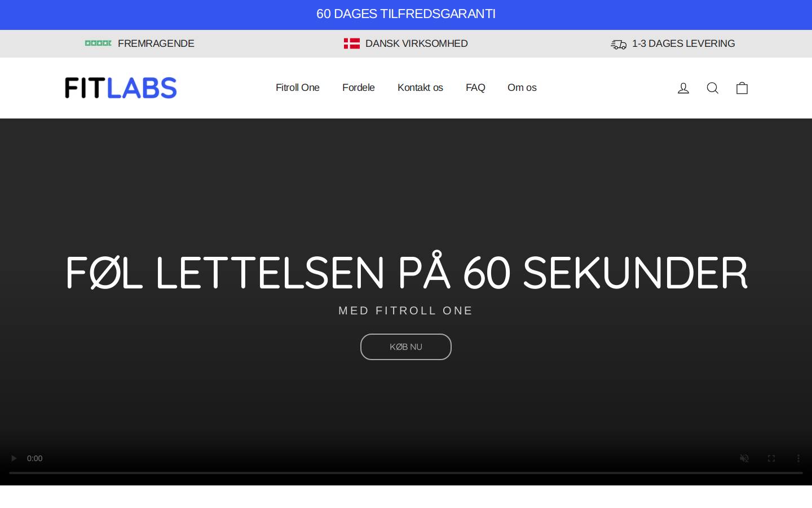The height and width of the screenshot is (508, 812).
Task: Click the 60 DAGES TILFREDSGARANTI banner
Action: pyautogui.click(x=406, y=14)
